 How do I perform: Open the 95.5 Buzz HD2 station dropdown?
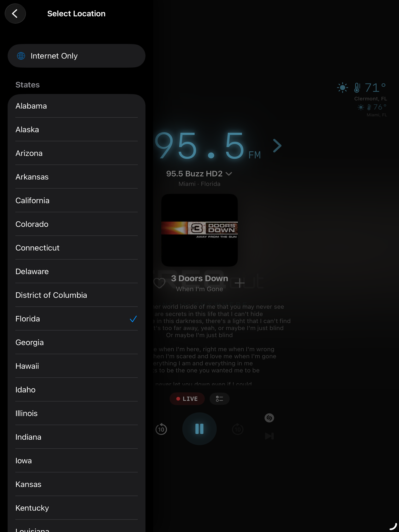[x=199, y=174]
